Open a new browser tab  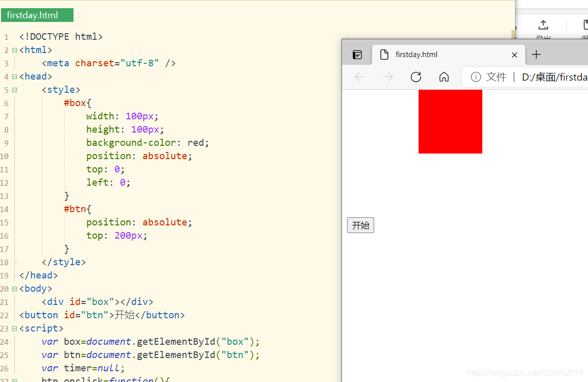[x=536, y=55]
